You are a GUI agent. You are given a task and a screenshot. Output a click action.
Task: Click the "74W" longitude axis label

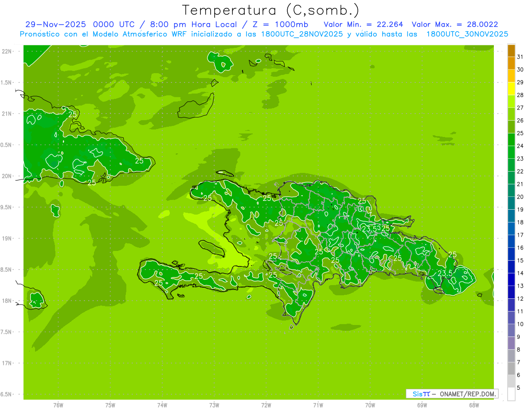pyautogui.click(x=162, y=405)
